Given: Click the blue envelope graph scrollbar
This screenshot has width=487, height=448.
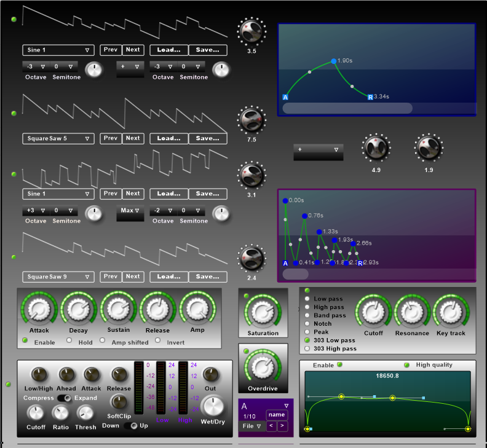Looking at the screenshot, I should (x=347, y=108).
